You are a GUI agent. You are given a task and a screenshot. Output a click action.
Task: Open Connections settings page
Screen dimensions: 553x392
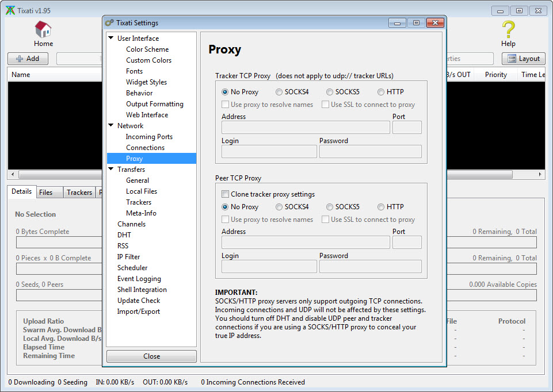(x=146, y=148)
